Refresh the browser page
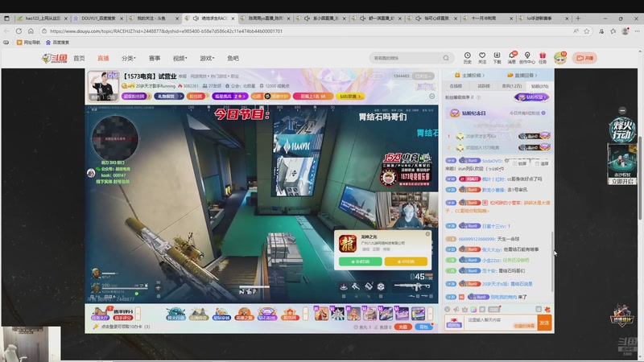The image size is (644, 362). coord(19,31)
